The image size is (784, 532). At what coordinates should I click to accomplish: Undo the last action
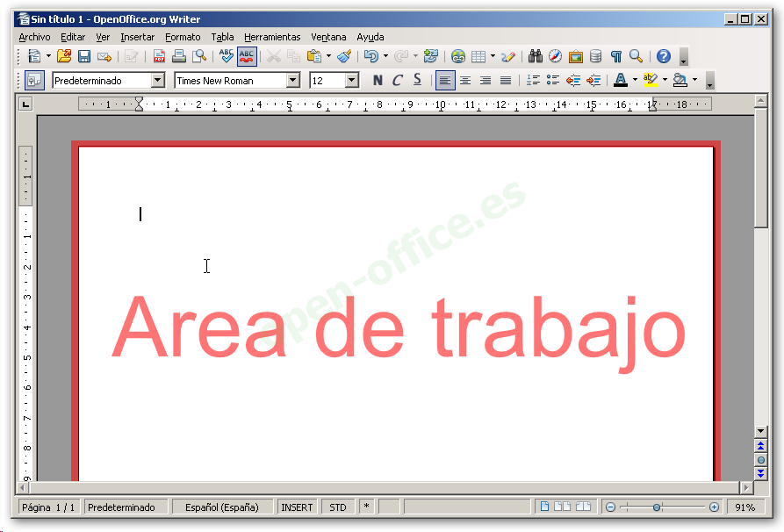[x=371, y=56]
